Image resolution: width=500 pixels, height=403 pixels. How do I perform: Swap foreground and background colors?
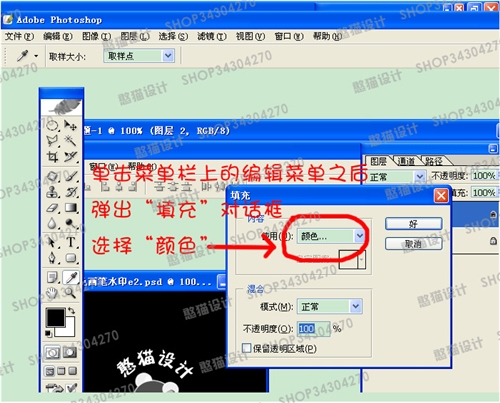coord(71,310)
